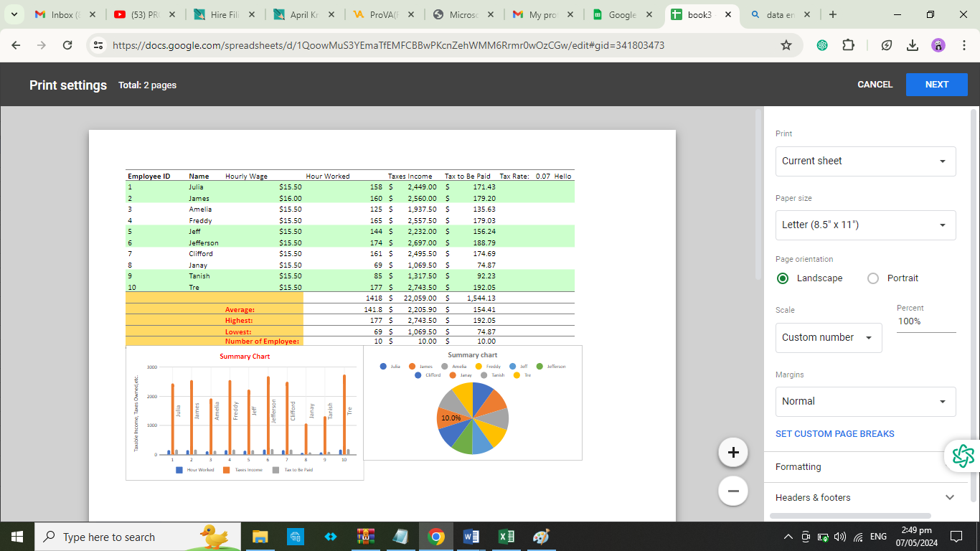Viewport: 980px width, 551px height.
Task: Click the 'Average:' label in the preview
Action: (x=240, y=310)
